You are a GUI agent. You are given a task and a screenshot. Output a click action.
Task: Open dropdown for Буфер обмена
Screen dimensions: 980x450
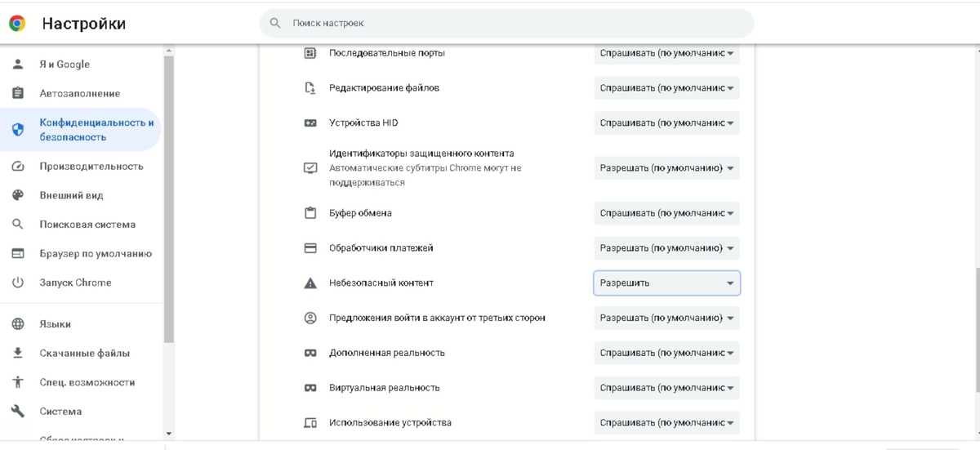pyautogui.click(x=666, y=213)
